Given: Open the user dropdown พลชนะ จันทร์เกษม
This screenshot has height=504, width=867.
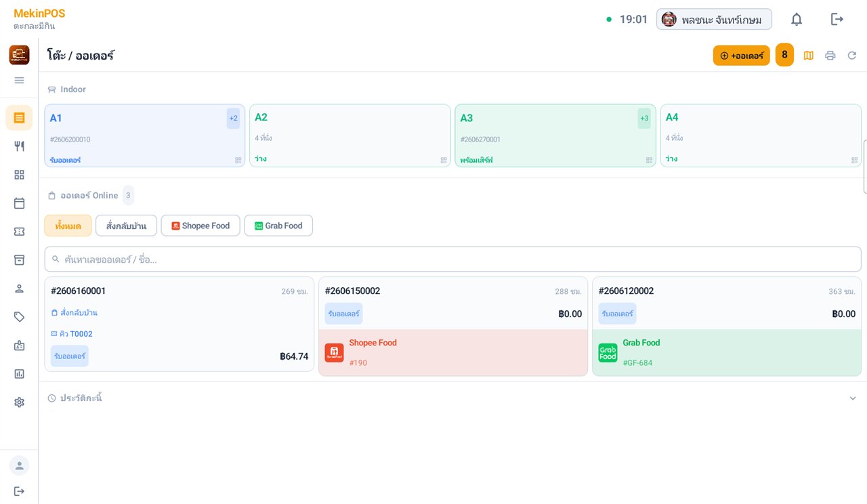Looking at the screenshot, I should pos(714,19).
